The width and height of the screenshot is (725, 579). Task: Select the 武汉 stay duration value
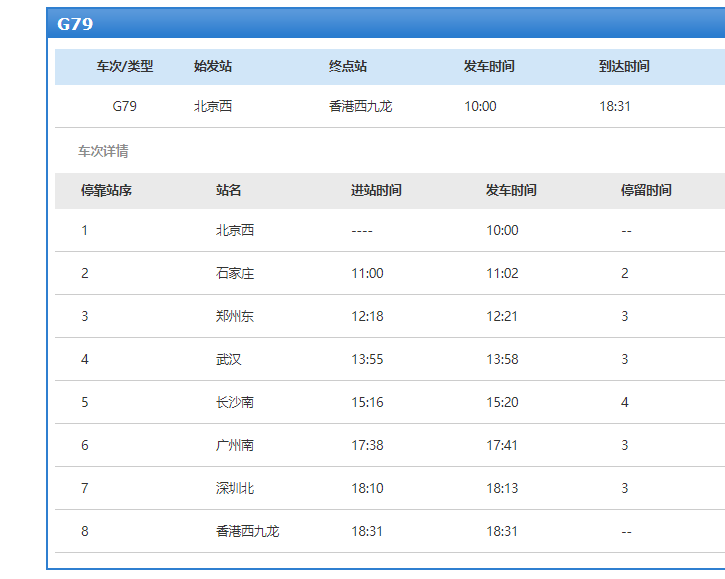625,359
